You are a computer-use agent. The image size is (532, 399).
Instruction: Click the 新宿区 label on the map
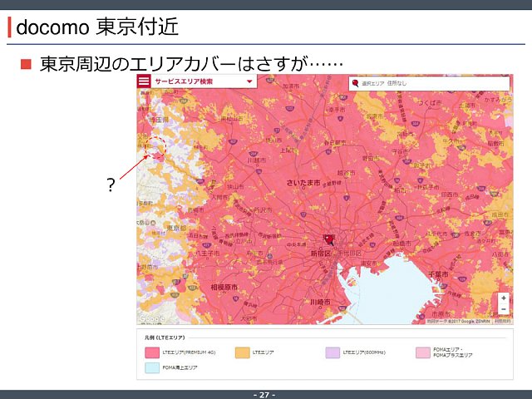point(321,254)
